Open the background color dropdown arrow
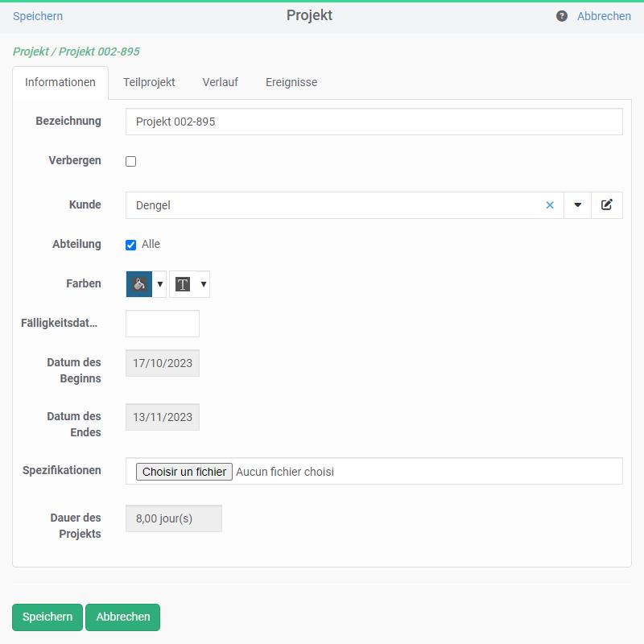Image resolution: width=644 pixels, height=644 pixels. tap(160, 284)
